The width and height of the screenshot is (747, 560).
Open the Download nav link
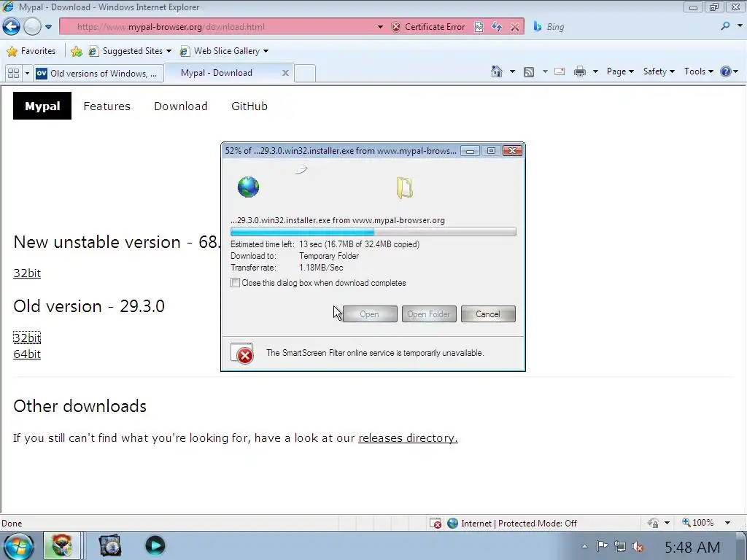(x=181, y=106)
